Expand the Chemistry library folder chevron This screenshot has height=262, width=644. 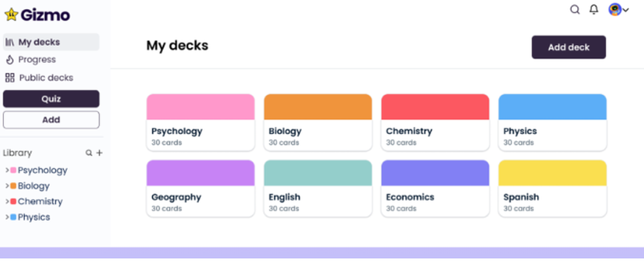click(x=6, y=201)
